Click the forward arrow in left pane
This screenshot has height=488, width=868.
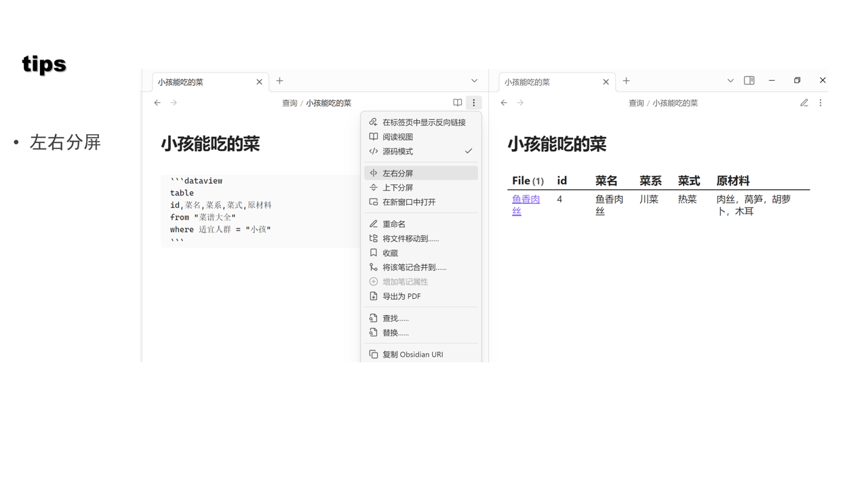tap(174, 103)
